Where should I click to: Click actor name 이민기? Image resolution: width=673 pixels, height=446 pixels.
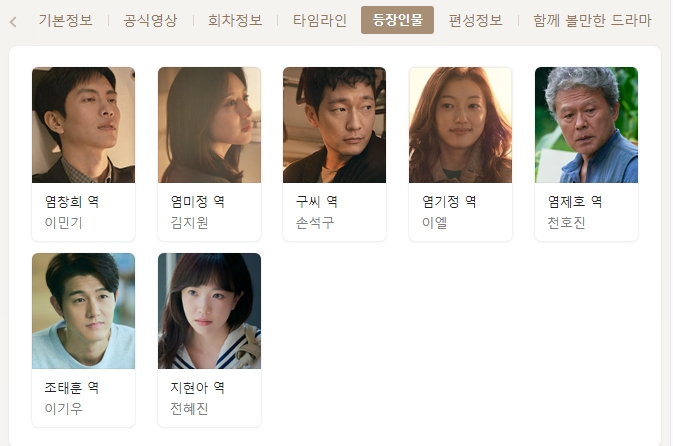[x=64, y=223]
